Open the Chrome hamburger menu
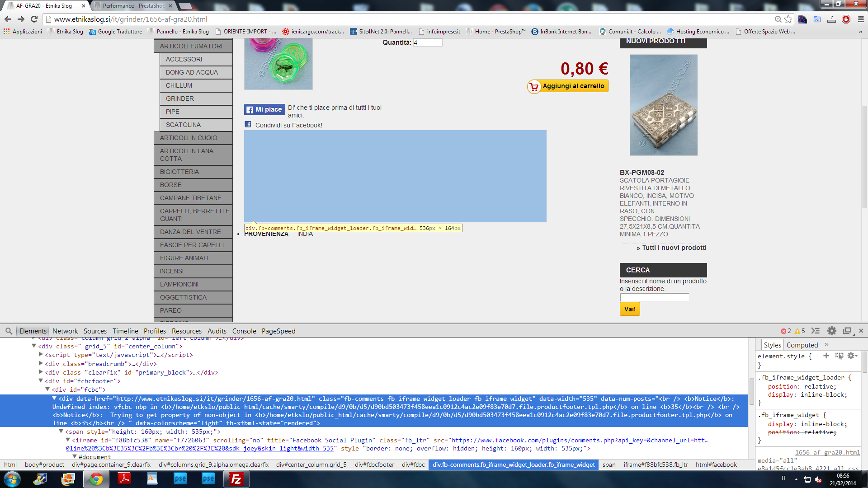 861,19
